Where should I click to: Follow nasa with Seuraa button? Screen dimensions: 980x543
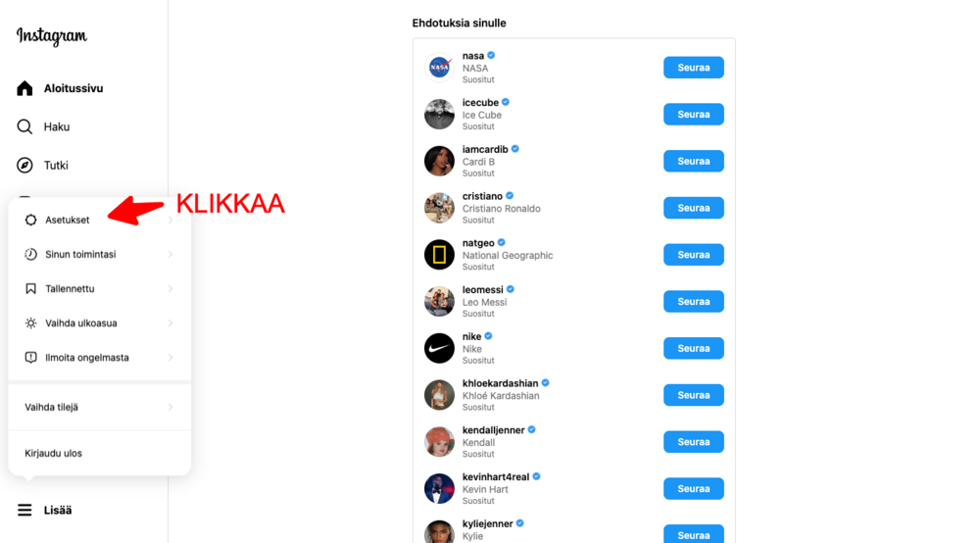tap(694, 68)
